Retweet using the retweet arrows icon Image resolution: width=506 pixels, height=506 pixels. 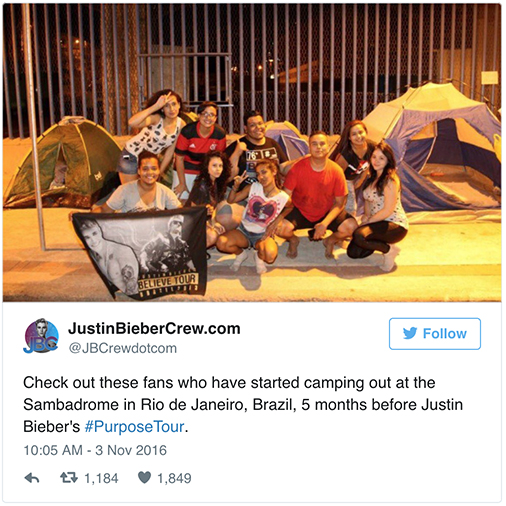pos(69,478)
